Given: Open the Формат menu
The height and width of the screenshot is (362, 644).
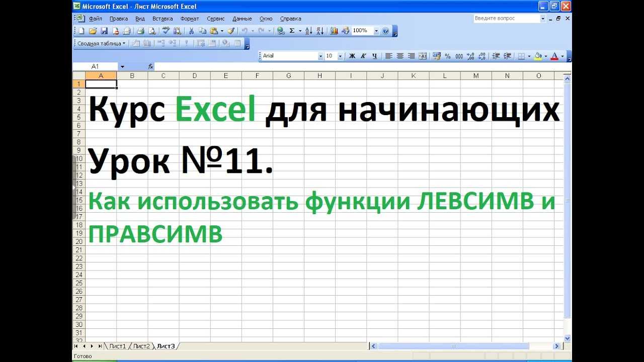Looking at the screenshot, I should [190, 19].
